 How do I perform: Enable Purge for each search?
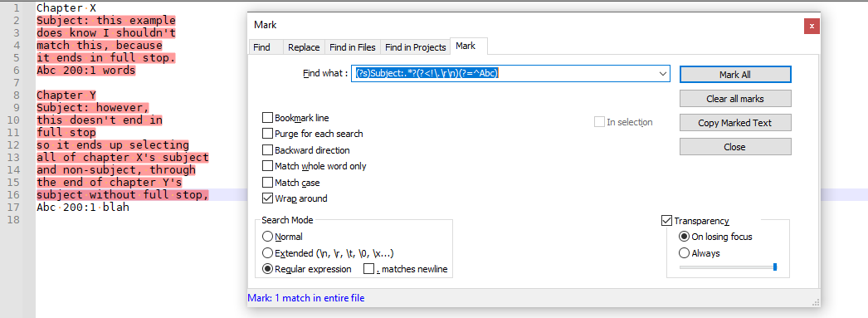(x=267, y=134)
